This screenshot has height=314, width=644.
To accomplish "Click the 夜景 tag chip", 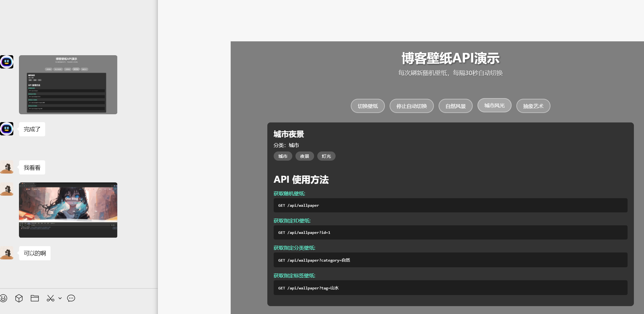I will [305, 156].
